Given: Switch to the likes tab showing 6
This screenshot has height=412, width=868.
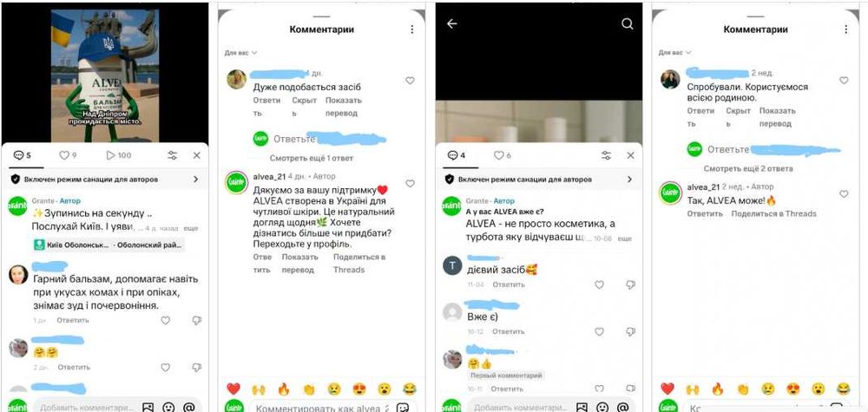Looking at the screenshot, I should pyautogui.click(x=502, y=156).
